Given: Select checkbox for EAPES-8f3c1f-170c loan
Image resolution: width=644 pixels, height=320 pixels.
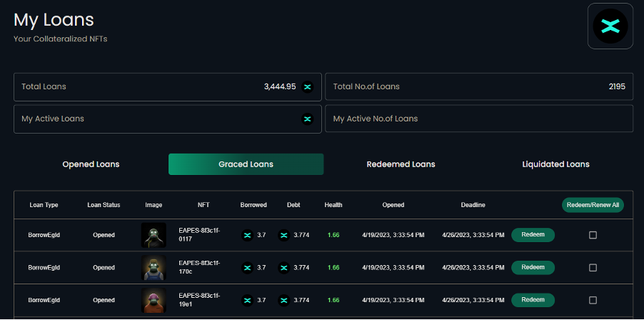Looking at the screenshot, I should coord(593,267).
